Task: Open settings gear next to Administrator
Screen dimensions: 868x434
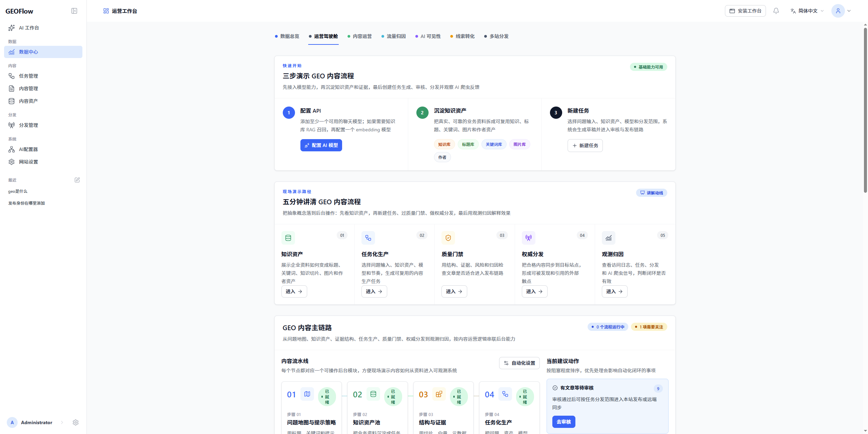Action: click(x=76, y=422)
